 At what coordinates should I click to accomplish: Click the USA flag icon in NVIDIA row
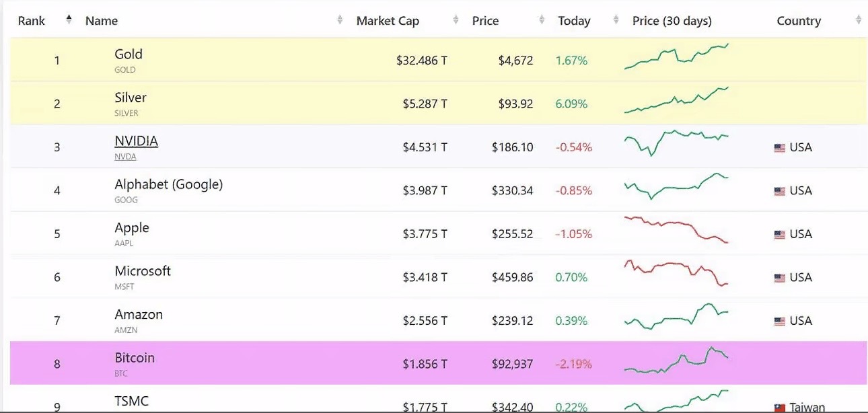click(779, 148)
